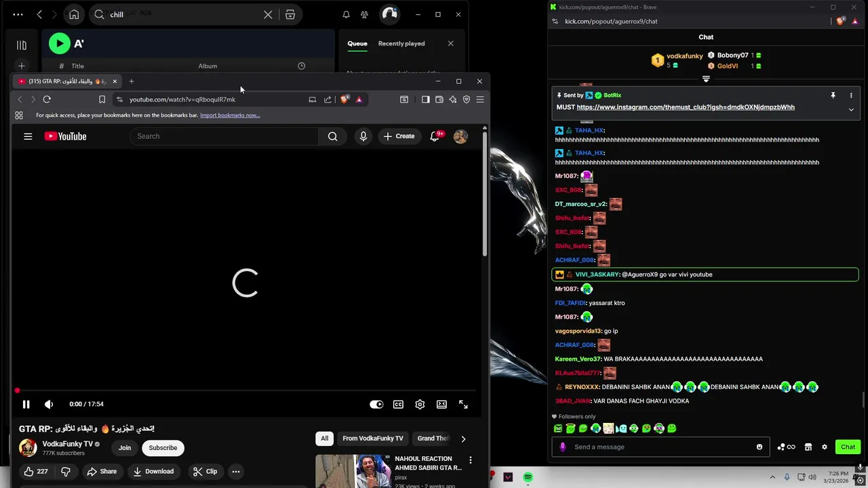Open music app home icon
Image resolution: width=868 pixels, height=488 pixels.
74,14
